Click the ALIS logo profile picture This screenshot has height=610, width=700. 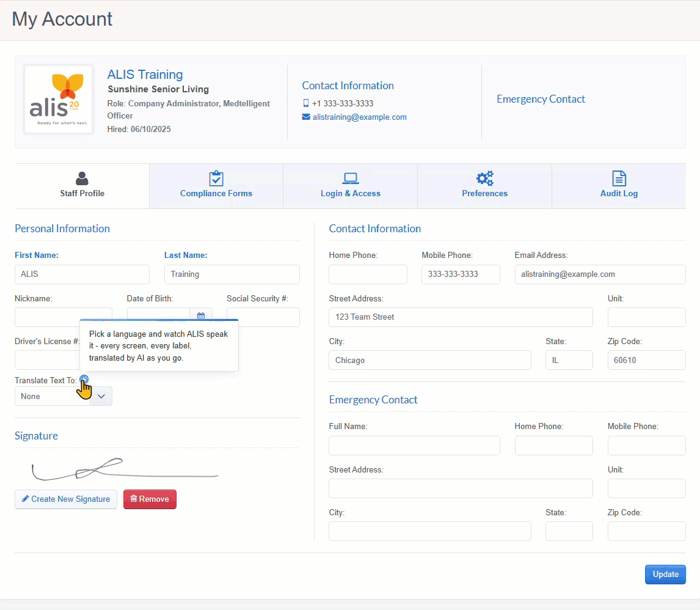[x=59, y=99]
